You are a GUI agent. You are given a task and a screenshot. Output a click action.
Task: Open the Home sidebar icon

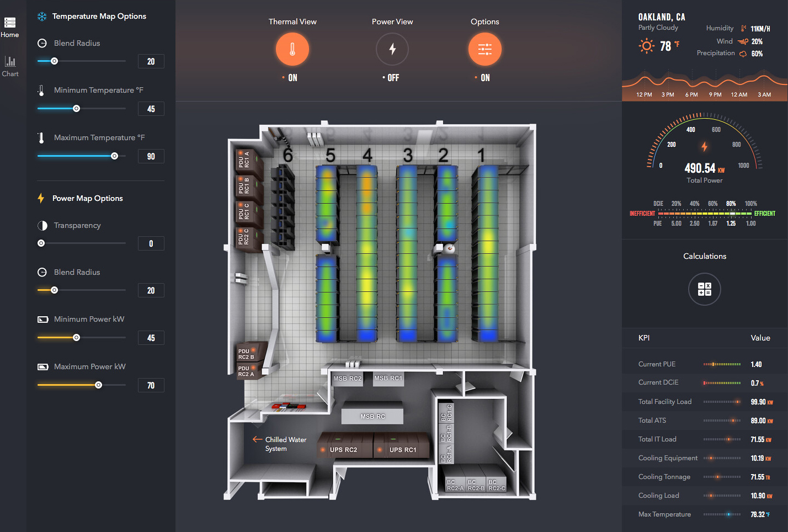click(x=10, y=23)
